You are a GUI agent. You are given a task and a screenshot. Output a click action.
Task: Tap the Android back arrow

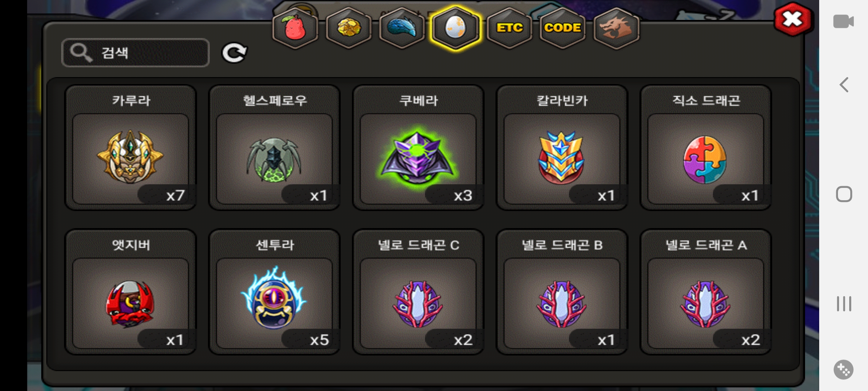[x=844, y=85]
